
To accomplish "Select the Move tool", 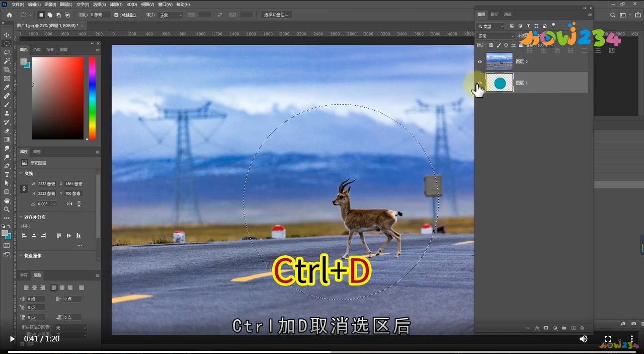I will tap(7, 35).
